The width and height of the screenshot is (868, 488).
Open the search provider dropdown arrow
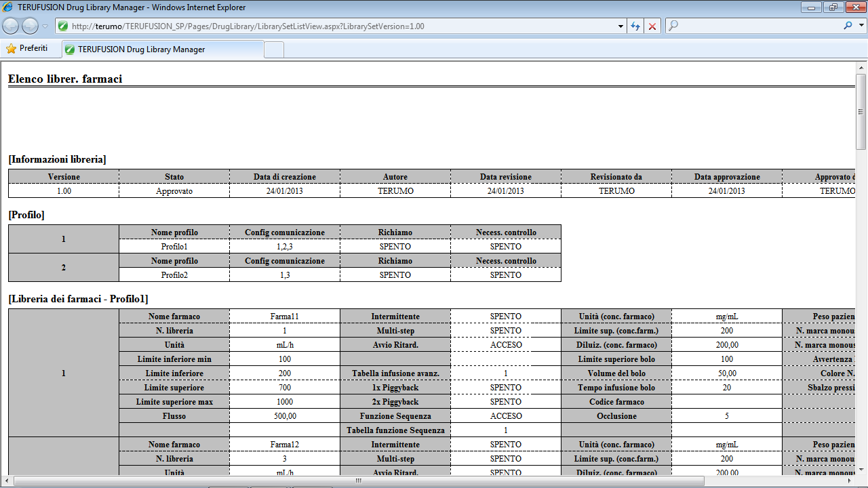(861, 26)
